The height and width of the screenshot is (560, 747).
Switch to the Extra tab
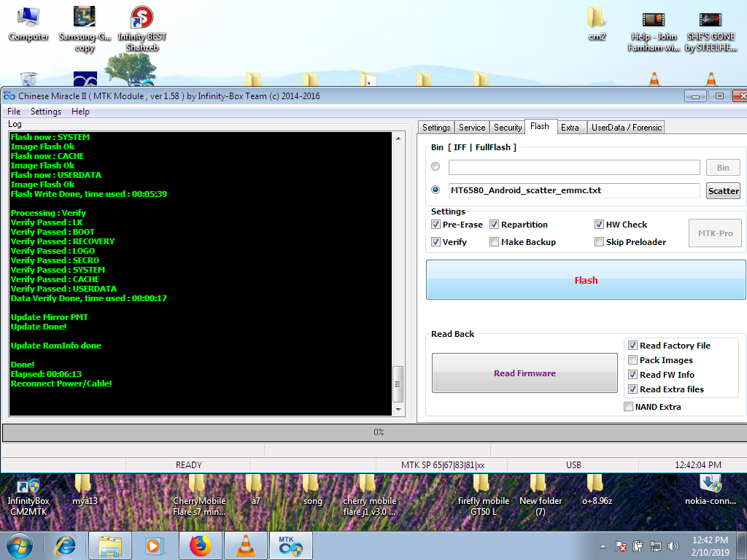click(x=570, y=128)
